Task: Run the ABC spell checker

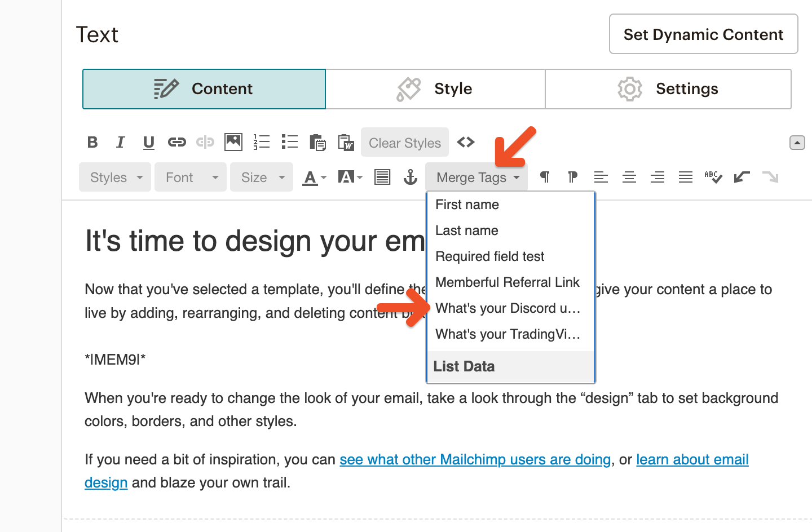Action: 713,177
